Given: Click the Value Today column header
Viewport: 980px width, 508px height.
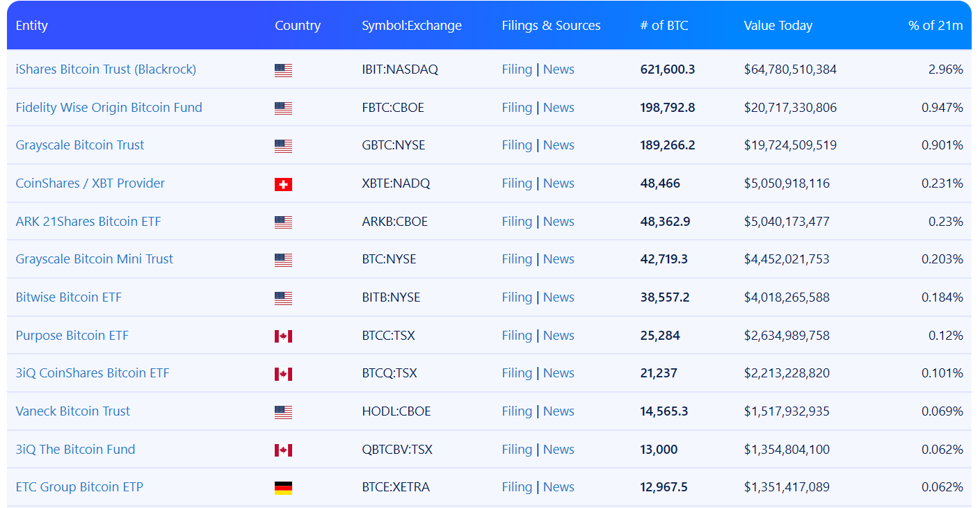Looking at the screenshot, I should (778, 26).
